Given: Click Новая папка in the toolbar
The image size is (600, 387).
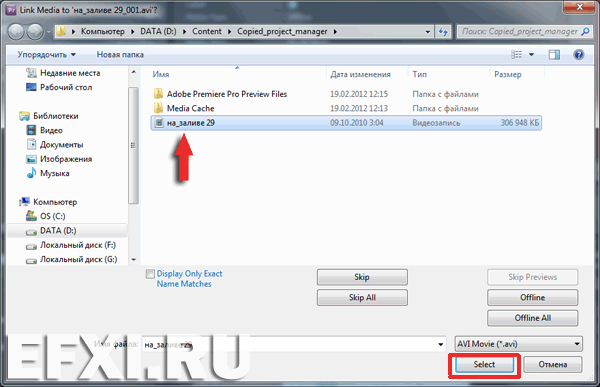Looking at the screenshot, I should [120, 55].
